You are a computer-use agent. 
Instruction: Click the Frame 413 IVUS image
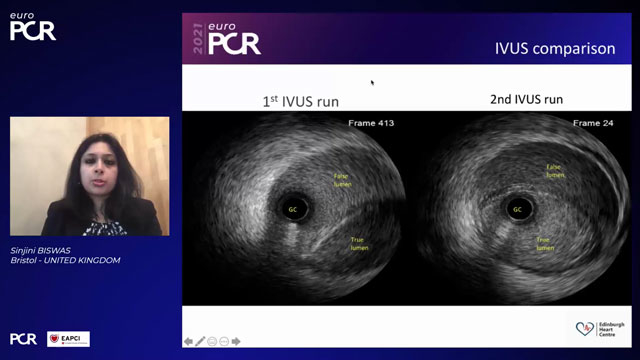301,208
